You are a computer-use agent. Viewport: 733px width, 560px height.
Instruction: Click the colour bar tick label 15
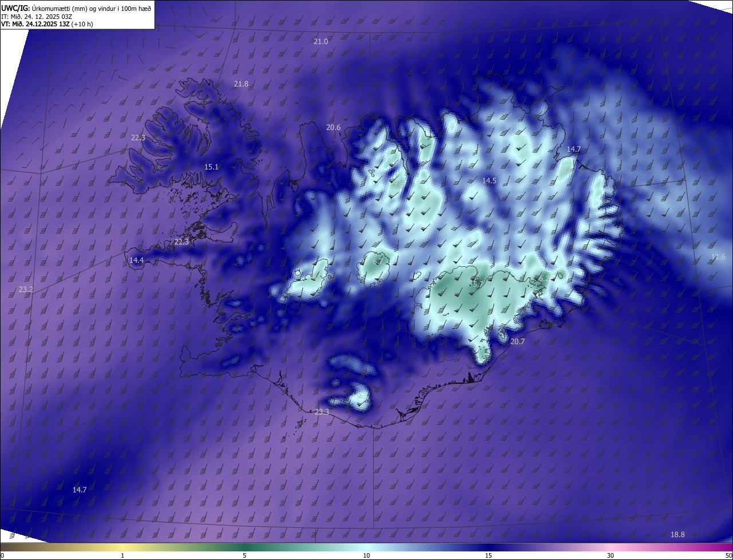pyautogui.click(x=488, y=555)
